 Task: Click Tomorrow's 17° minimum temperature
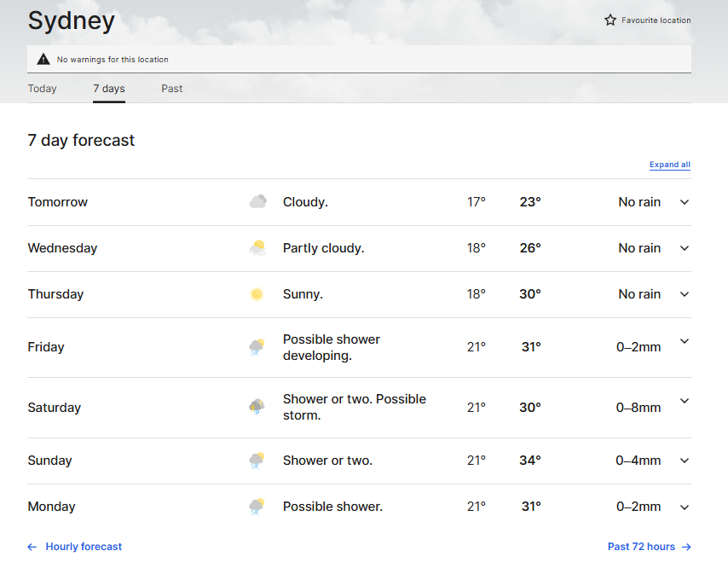(x=477, y=202)
